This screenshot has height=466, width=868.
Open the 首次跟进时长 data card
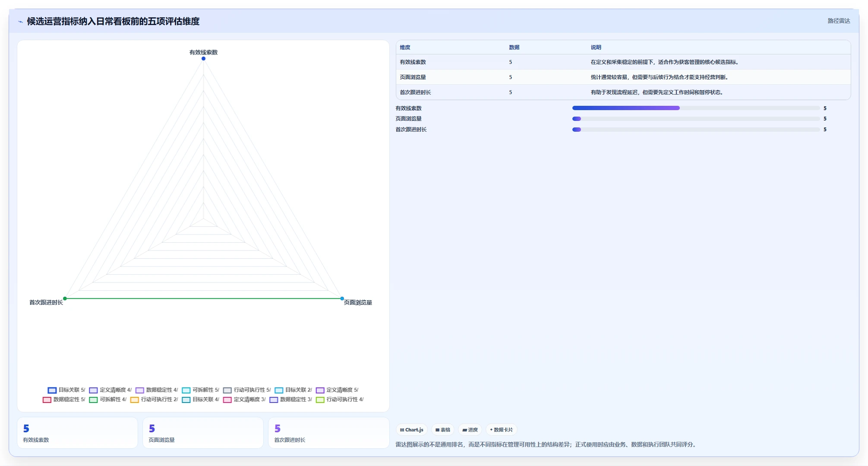tap(328, 433)
